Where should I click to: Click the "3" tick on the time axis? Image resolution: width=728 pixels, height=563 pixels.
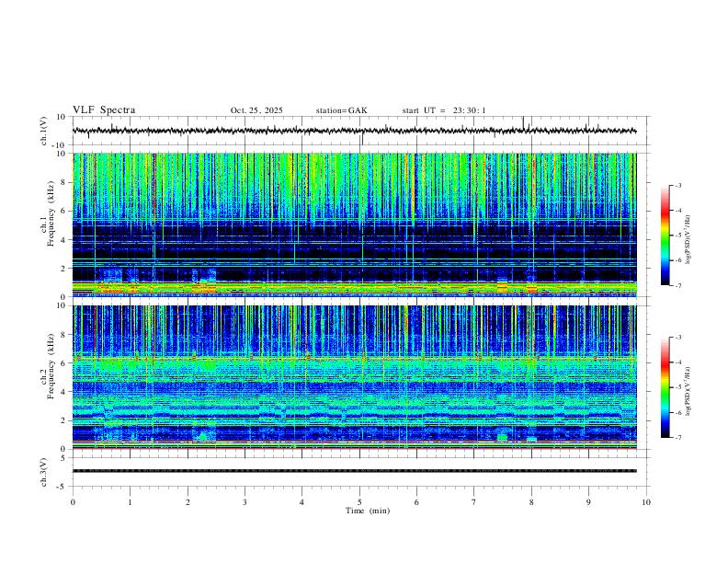click(245, 502)
